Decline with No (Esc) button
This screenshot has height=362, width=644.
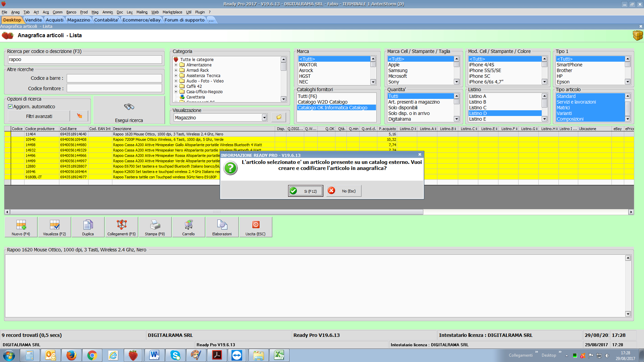pos(344,191)
